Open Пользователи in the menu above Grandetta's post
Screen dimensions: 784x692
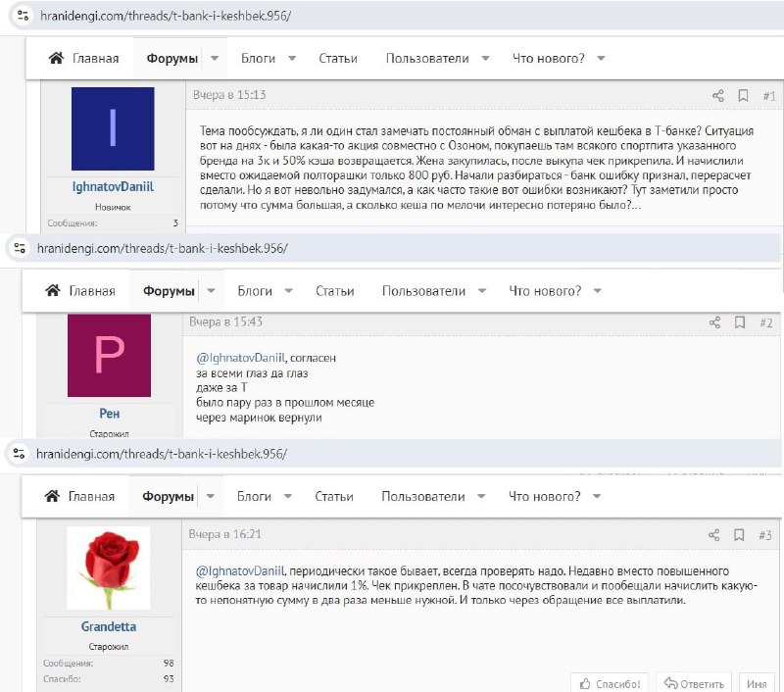[423, 497]
